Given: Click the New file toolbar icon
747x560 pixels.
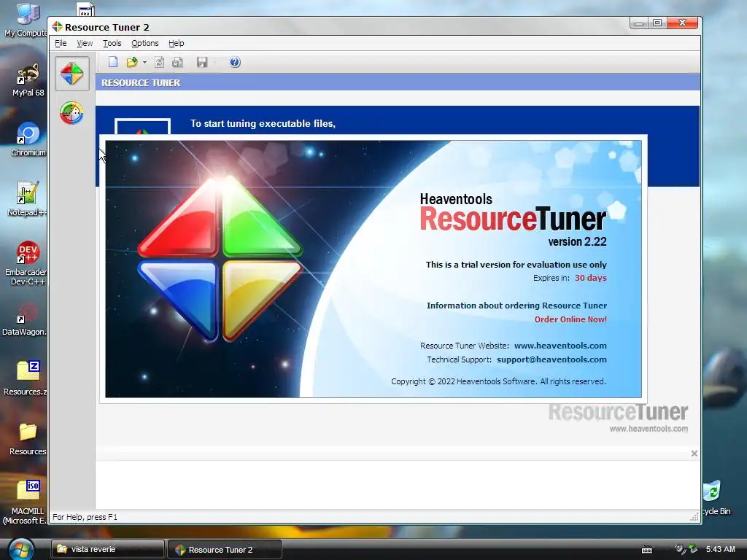Looking at the screenshot, I should (113, 62).
